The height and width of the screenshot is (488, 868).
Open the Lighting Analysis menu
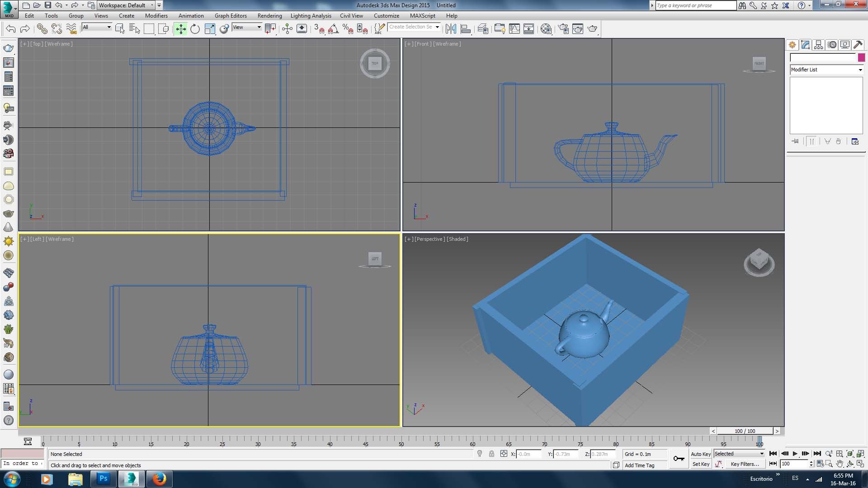(311, 15)
